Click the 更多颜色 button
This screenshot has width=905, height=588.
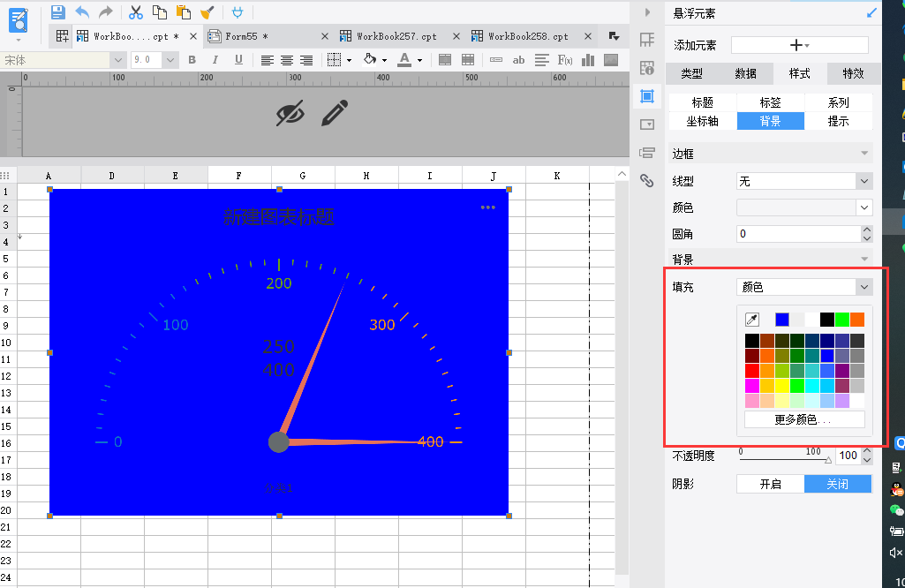click(804, 419)
